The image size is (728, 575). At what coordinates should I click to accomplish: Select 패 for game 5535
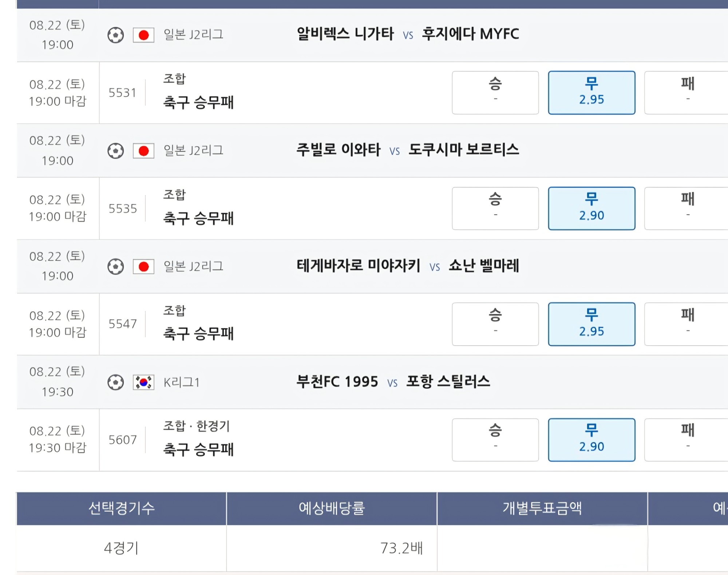tap(687, 208)
